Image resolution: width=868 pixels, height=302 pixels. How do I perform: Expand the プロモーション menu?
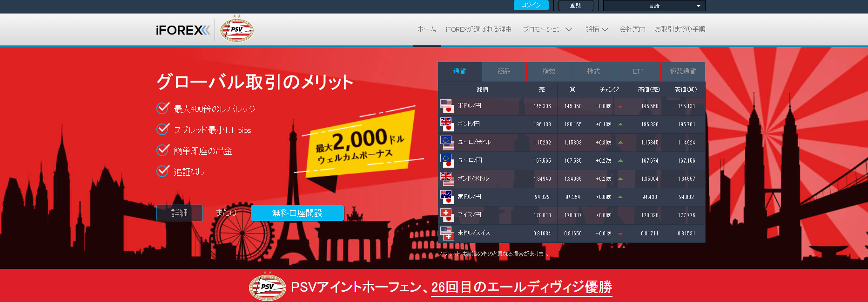coord(547,29)
